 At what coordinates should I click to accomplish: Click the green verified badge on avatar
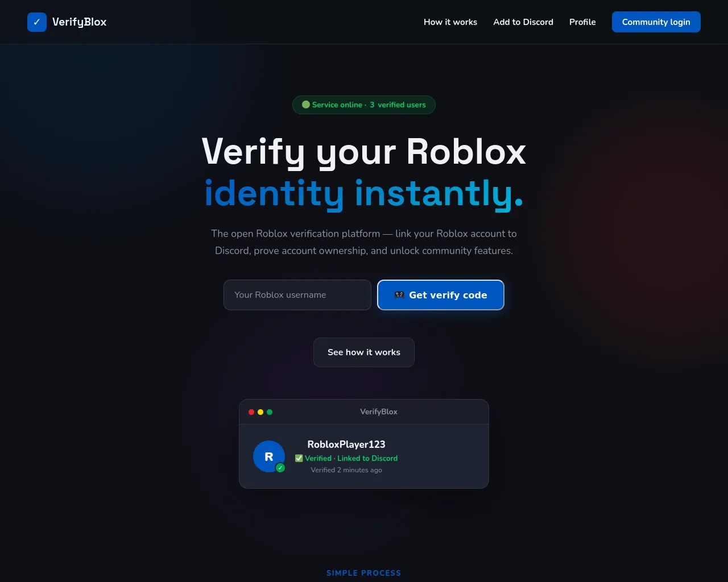click(280, 468)
